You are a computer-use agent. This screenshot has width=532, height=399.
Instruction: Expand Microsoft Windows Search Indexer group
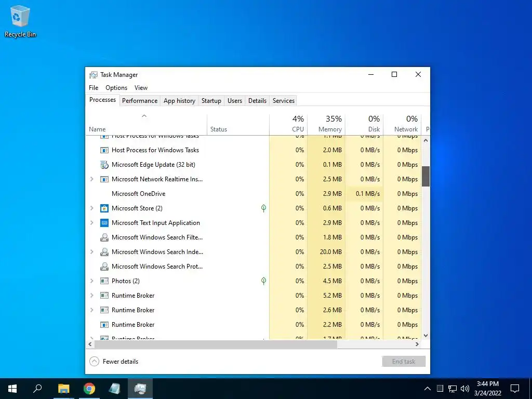[x=91, y=252]
